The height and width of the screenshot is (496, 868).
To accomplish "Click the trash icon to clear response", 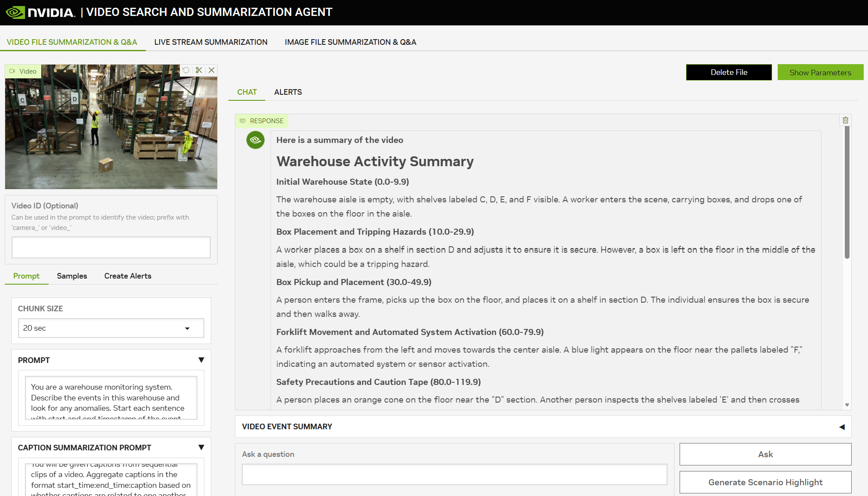I will pos(845,120).
